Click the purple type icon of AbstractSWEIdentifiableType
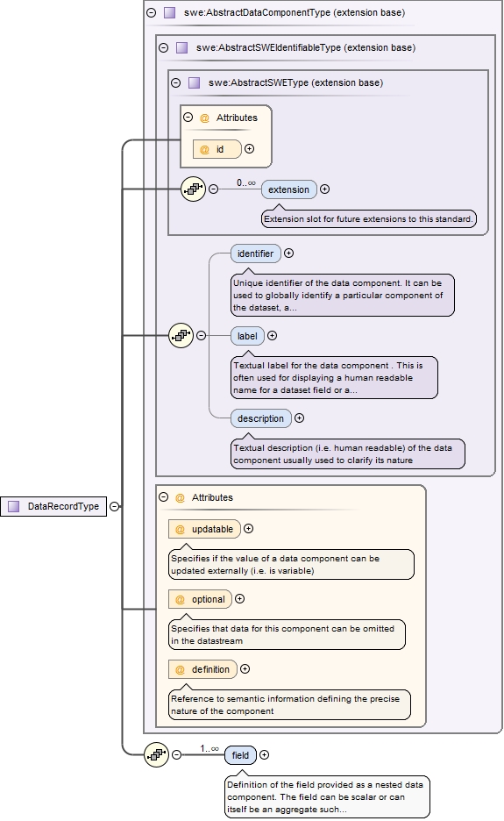This screenshot has height=821, width=504. (x=181, y=47)
